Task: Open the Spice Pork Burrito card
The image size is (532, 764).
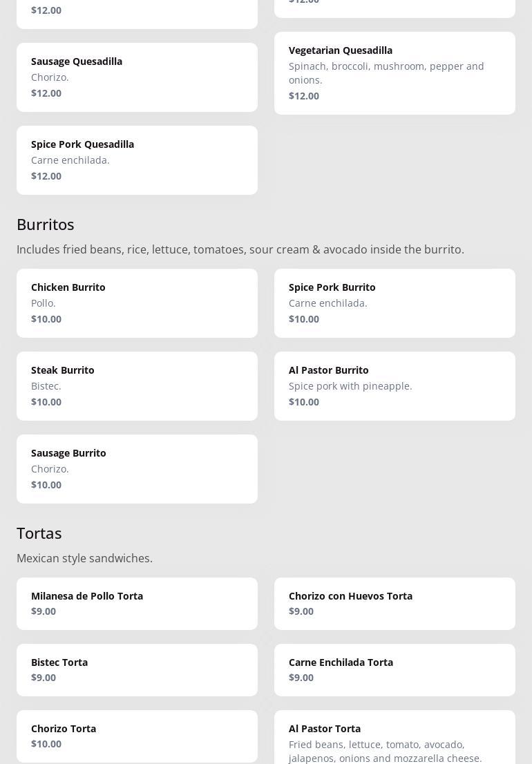Action: pos(395,303)
